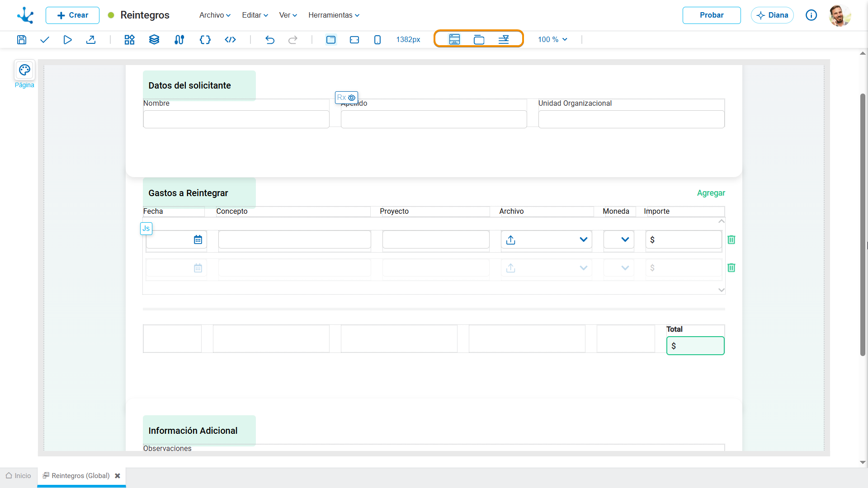Open the Herramientas menu
The image size is (868, 488).
point(334,15)
